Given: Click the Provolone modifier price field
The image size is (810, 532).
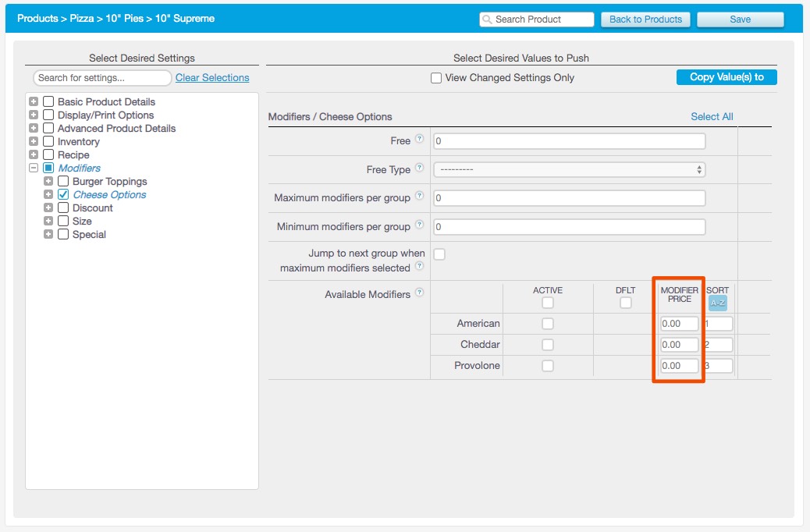Looking at the screenshot, I should (679, 366).
